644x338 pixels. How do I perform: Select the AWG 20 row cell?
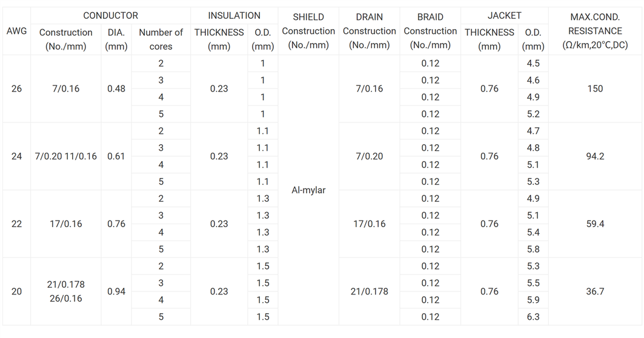pyautogui.click(x=16, y=291)
